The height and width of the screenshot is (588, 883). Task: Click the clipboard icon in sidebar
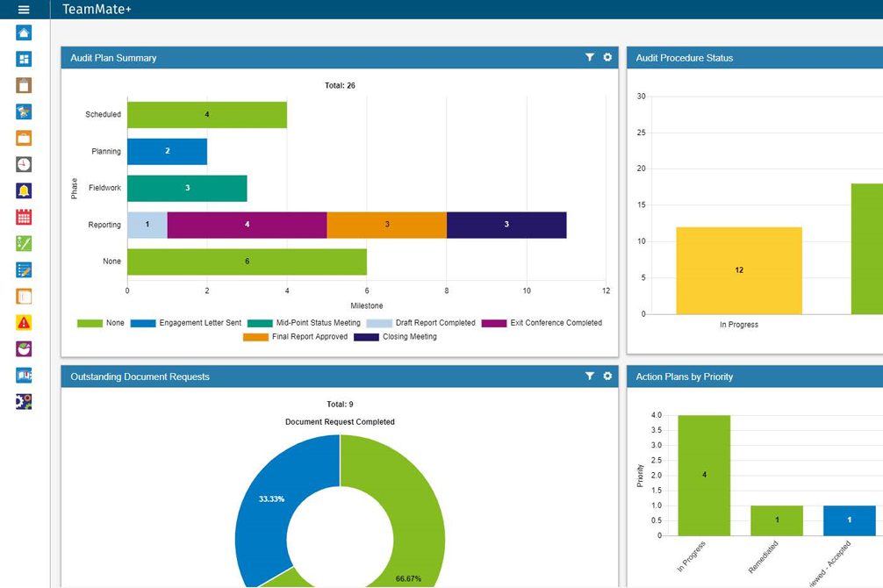click(x=24, y=85)
